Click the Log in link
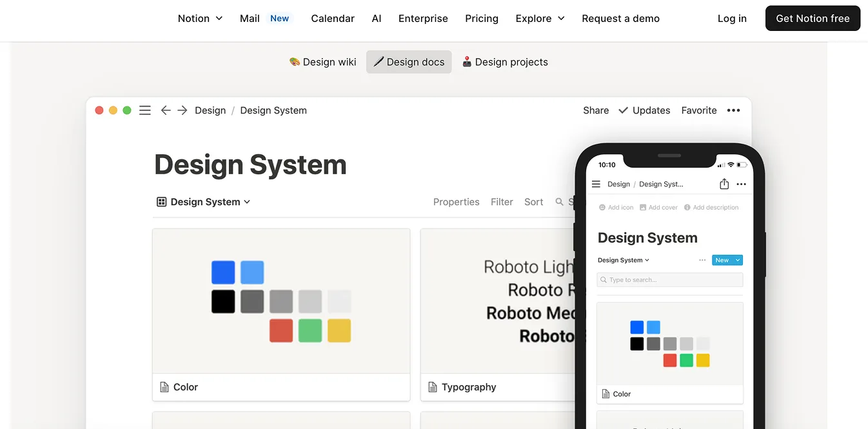Image resolution: width=868 pixels, height=429 pixels. (732, 19)
